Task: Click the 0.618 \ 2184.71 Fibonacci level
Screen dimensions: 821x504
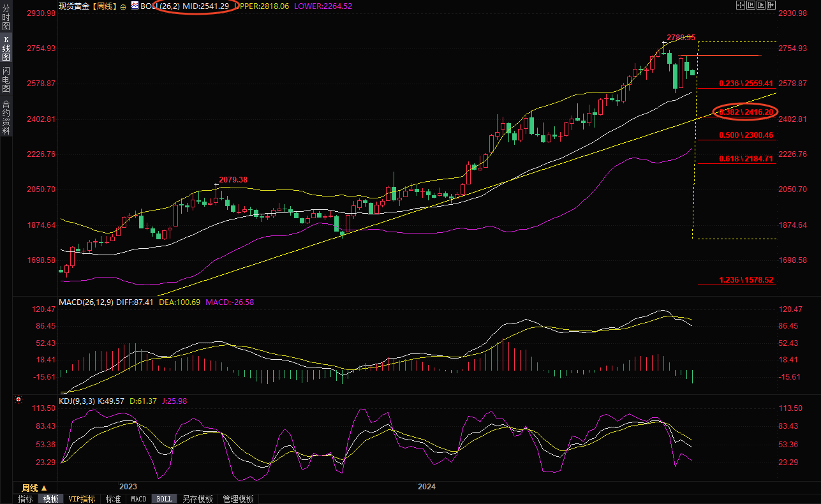Action: 746,158
